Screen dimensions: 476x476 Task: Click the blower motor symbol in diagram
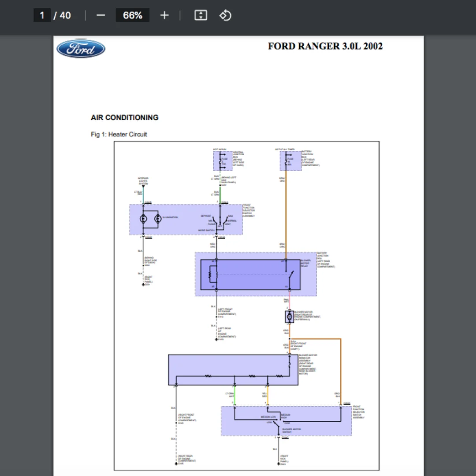pyautogui.click(x=289, y=316)
